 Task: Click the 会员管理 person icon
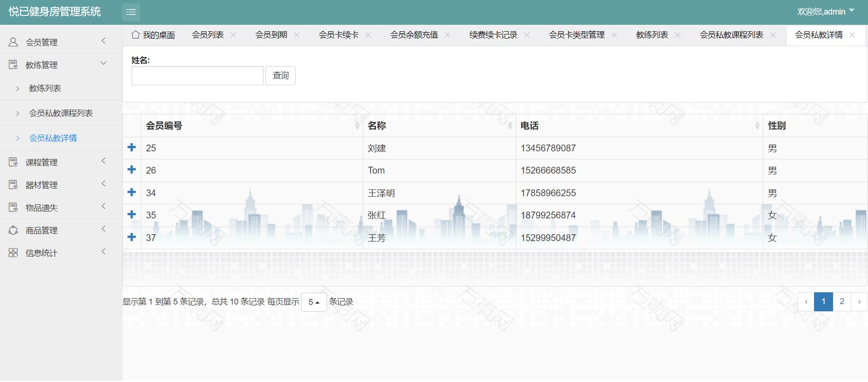coord(13,42)
